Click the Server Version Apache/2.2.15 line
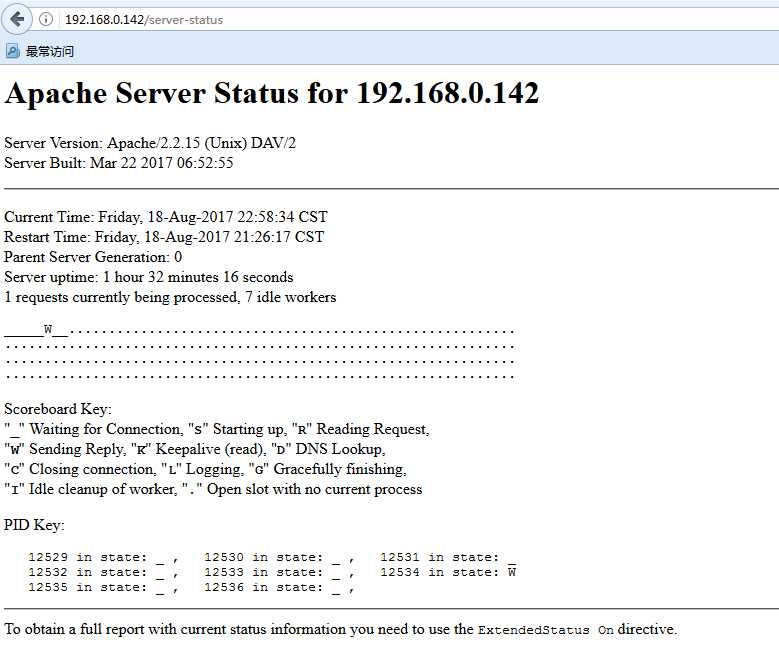This screenshot has height=654, width=779. [150, 143]
